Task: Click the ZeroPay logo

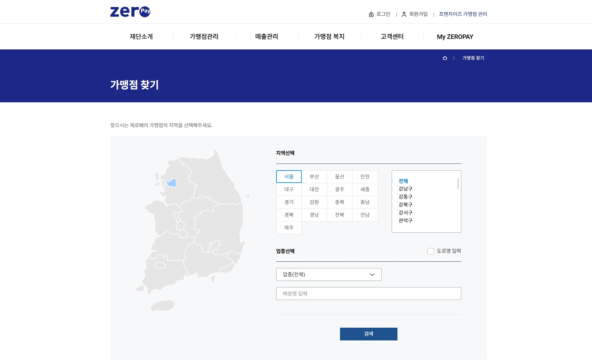Action: [x=130, y=12]
